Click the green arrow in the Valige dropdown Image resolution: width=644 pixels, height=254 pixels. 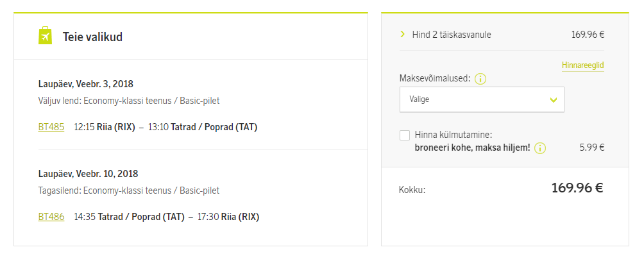[553, 100]
